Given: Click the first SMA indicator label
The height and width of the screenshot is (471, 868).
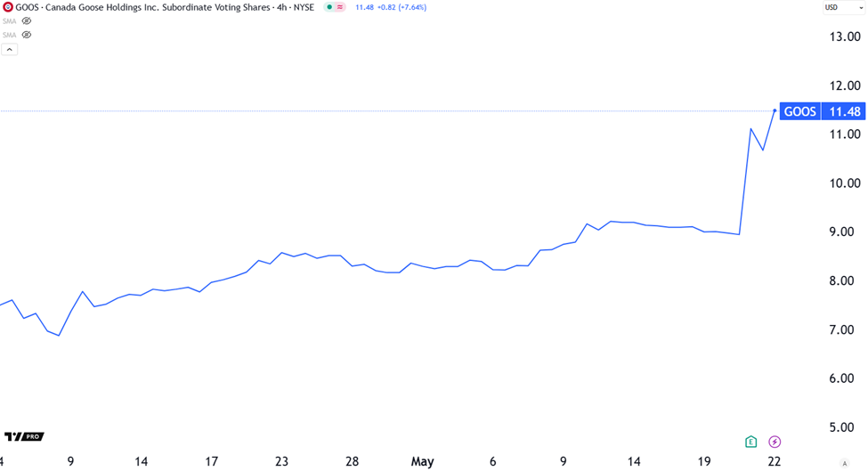Looking at the screenshot, I should (x=10, y=21).
